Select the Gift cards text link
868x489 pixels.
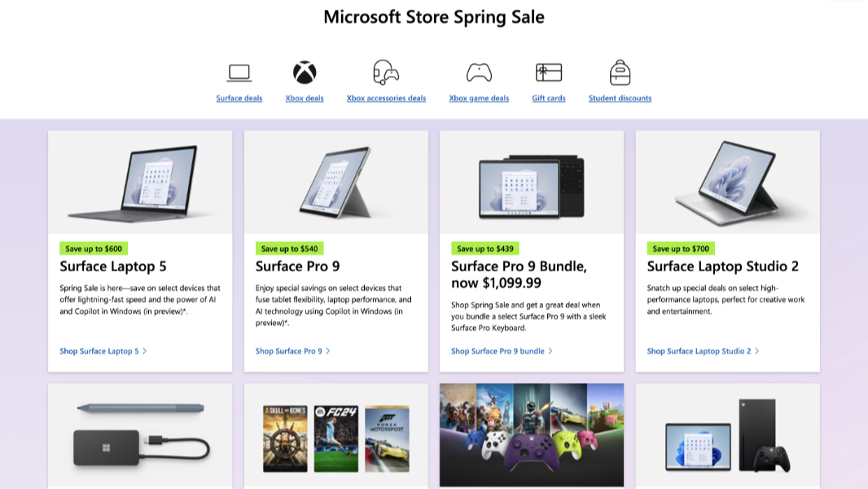coord(546,98)
